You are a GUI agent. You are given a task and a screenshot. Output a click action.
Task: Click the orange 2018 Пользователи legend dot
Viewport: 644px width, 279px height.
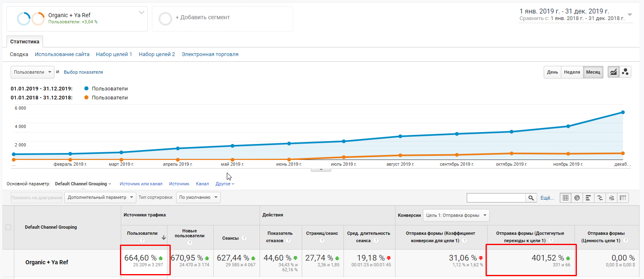click(x=86, y=97)
